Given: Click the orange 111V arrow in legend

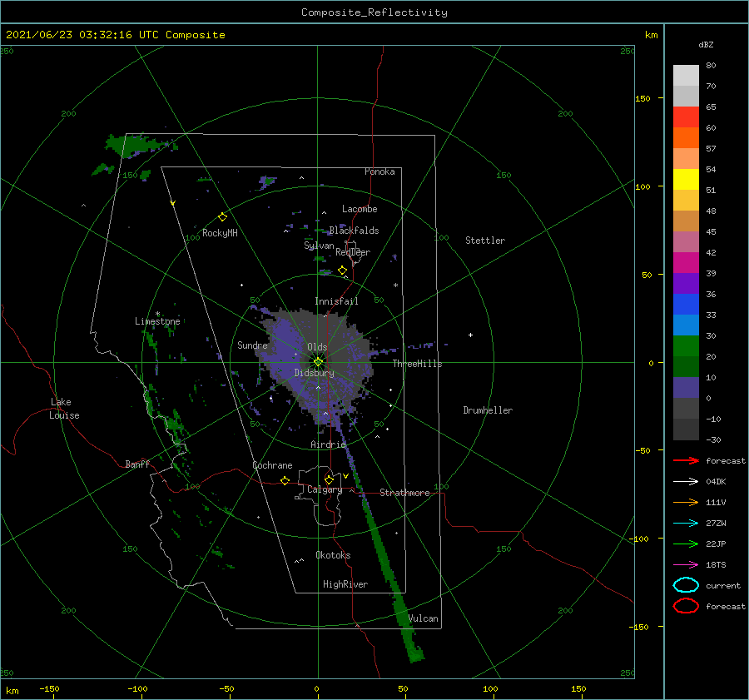Looking at the screenshot, I should [x=686, y=502].
